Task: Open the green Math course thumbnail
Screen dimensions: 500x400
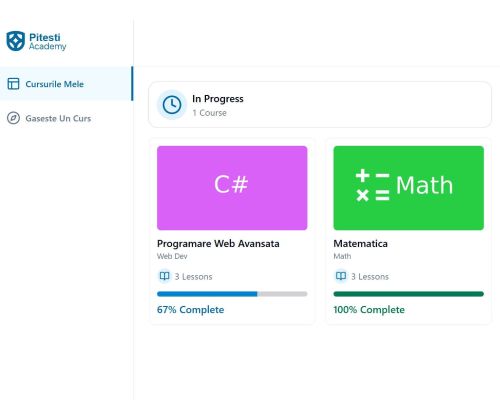Action: tap(408, 188)
